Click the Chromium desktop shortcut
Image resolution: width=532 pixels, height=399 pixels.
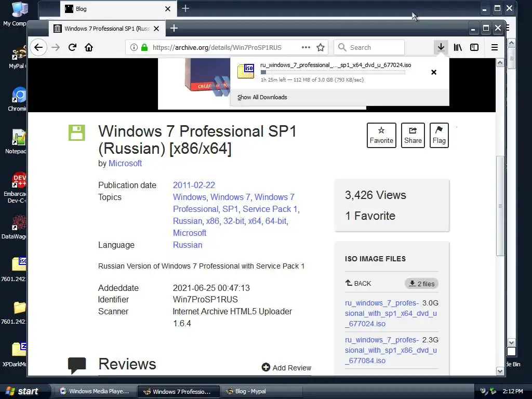pos(16,99)
